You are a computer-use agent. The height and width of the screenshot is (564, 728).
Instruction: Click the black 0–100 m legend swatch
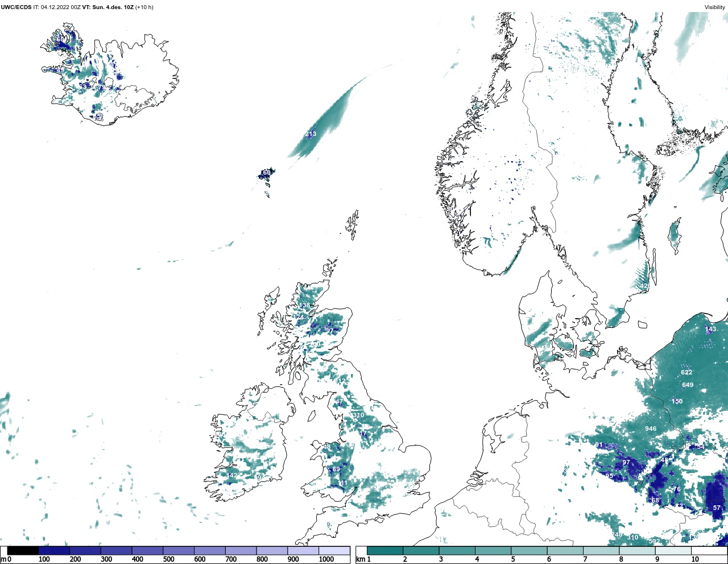coord(23,551)
